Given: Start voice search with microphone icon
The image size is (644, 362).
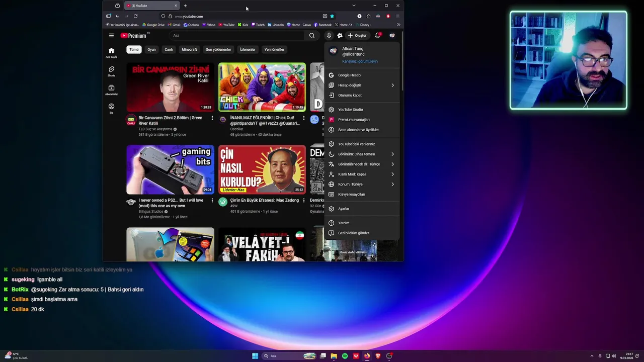Looking at the screenshot, I should 329,36.
